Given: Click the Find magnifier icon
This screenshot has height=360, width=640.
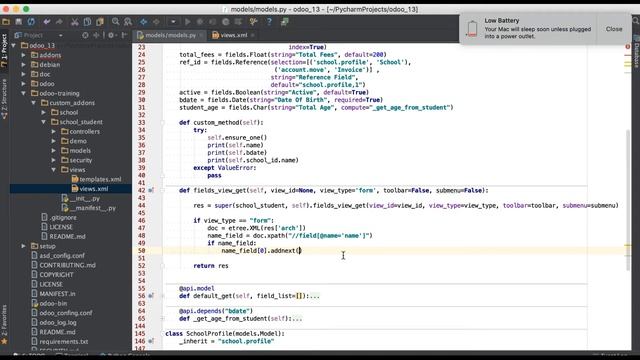Looking at the screenshot, I should pyautogui.click(x=116, y=22).
